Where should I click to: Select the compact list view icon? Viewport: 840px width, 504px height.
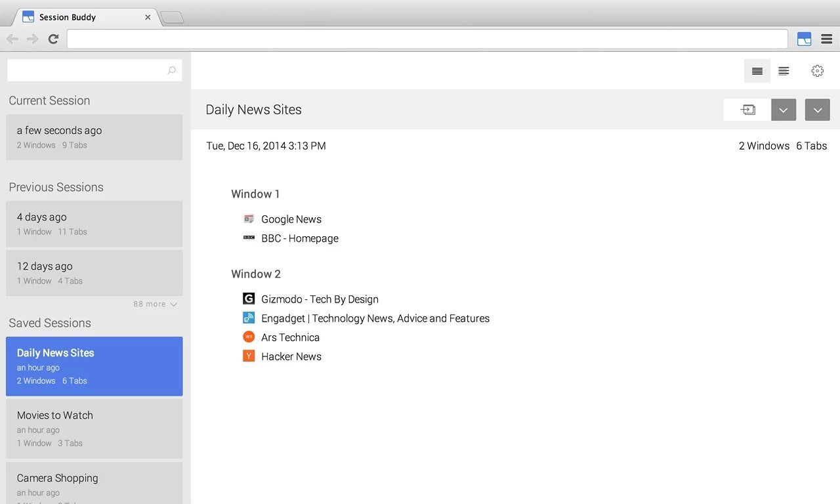point(757,70)
